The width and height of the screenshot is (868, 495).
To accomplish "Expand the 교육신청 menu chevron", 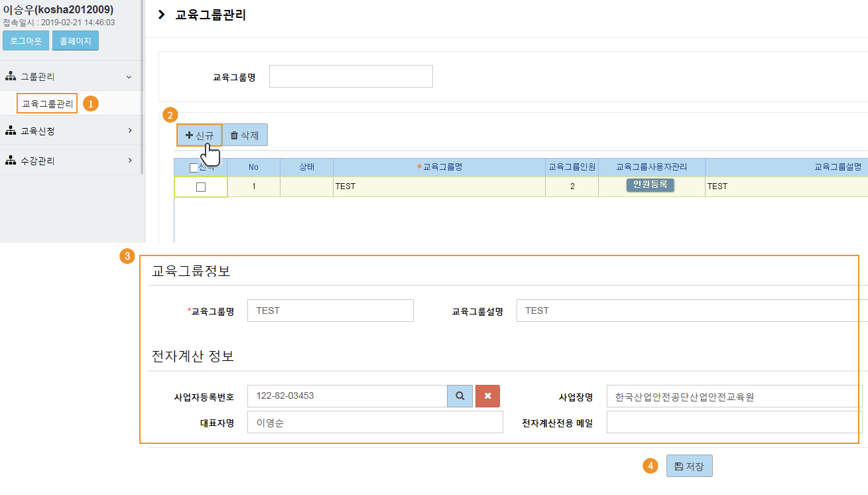I will [130, 131].
